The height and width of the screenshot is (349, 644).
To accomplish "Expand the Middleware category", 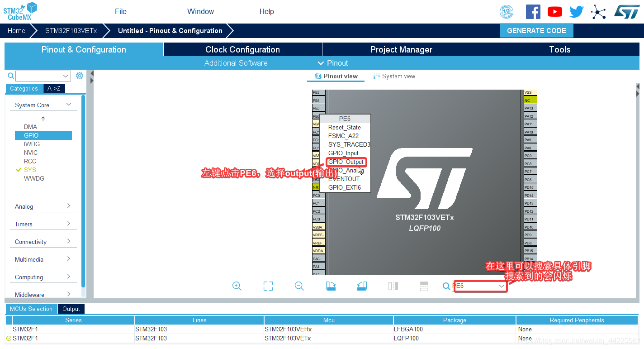I will point(43,295).
